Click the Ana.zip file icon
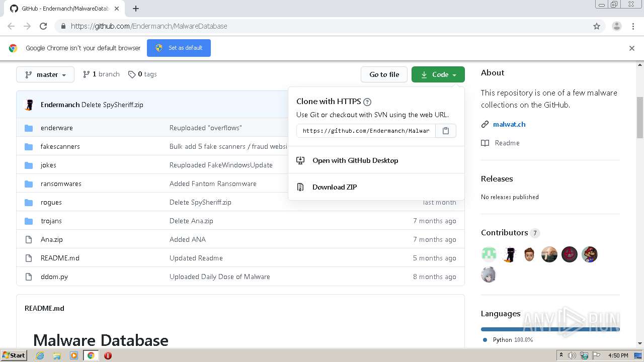The height and width of the screenshot is (362, 644). (x=29, y=240)
